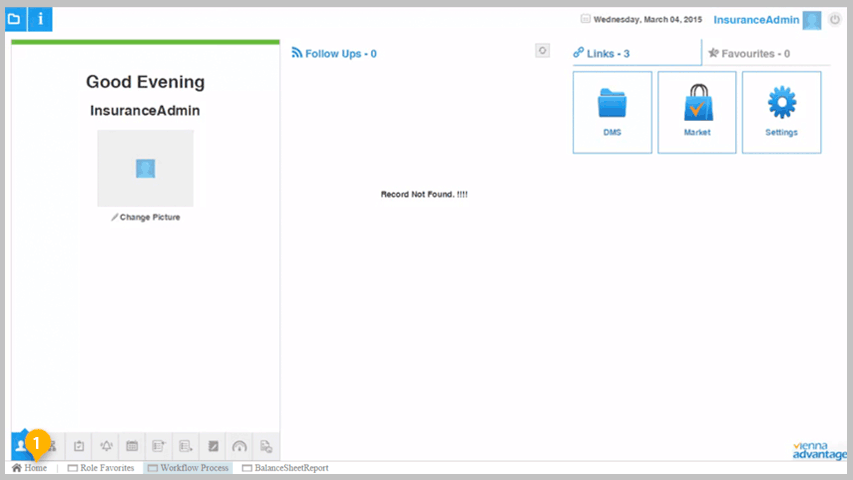Click the Follow Ups - 0 heading

pos(334,53)
